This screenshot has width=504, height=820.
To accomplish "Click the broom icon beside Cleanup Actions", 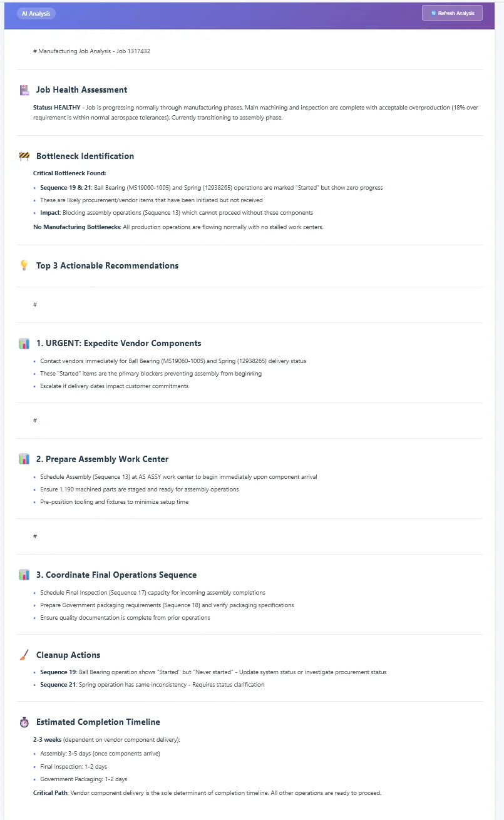I will [24, 655].
